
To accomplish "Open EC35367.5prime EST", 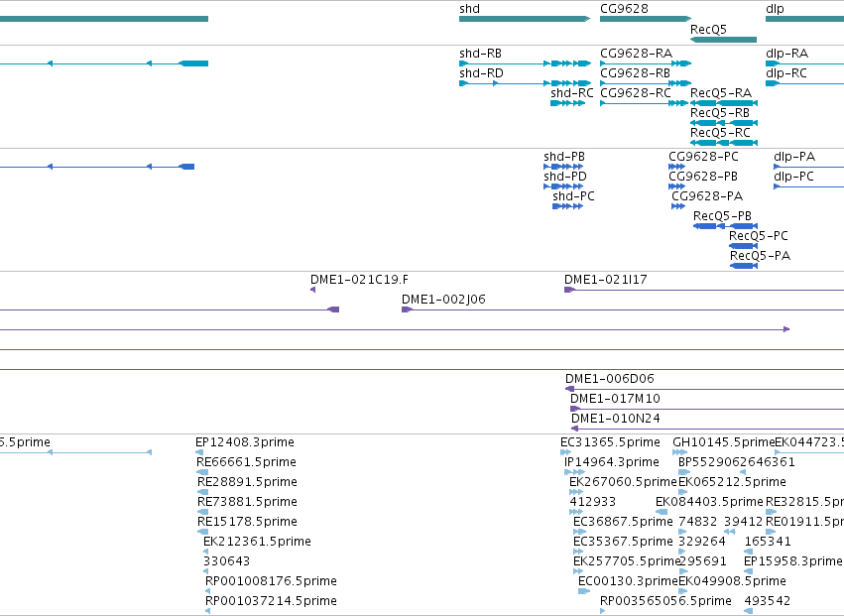I will pos(623,543).
